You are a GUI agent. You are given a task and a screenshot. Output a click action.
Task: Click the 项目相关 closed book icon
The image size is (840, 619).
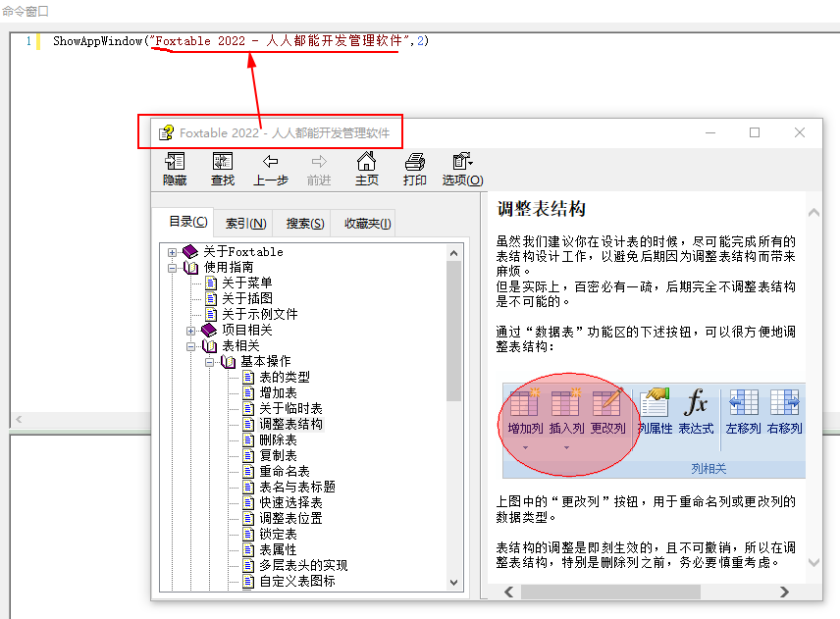pos(208,330)
